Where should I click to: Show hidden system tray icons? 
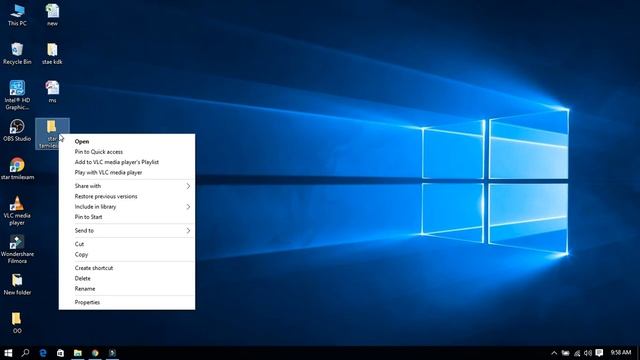(x=554, y=353)
